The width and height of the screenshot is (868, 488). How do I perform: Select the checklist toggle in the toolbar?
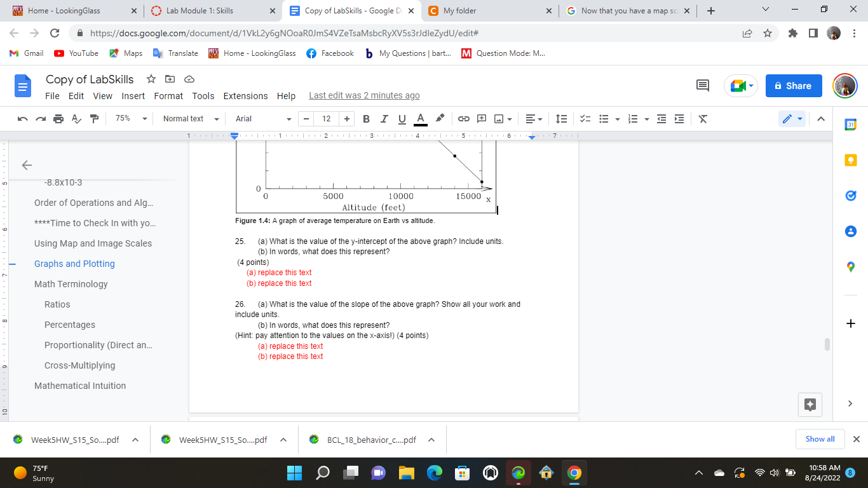coord(585,119)
